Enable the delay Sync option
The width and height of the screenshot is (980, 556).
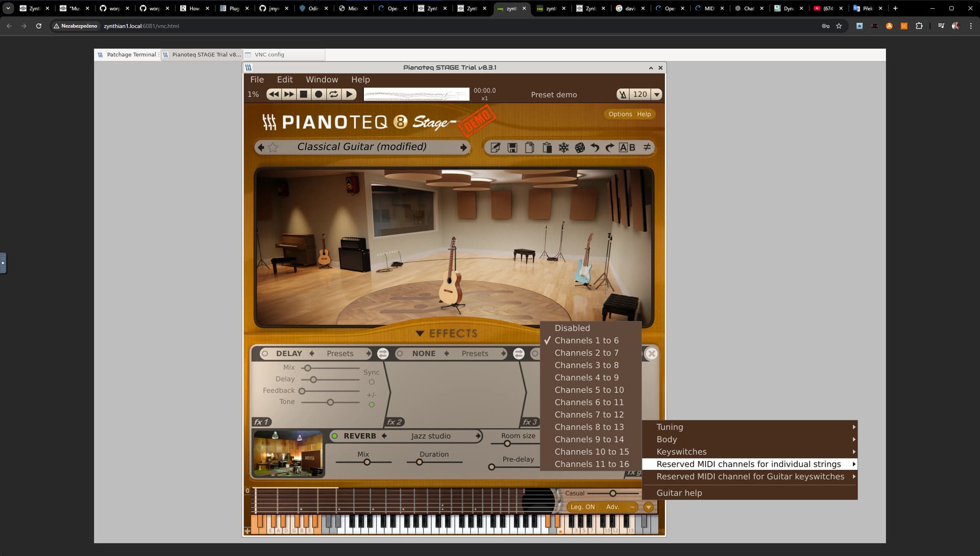pos(372,382)
